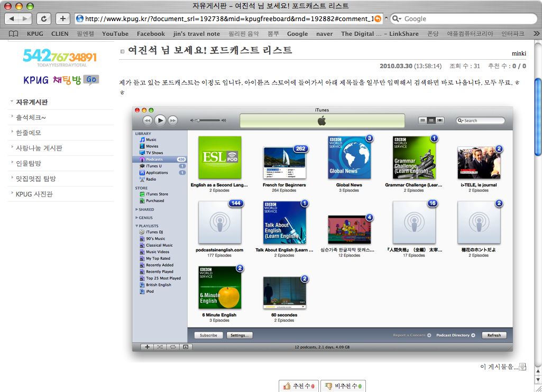
Task: Click the Safari page vertical scrollbar thumb
Action: (x=538, y=116)
